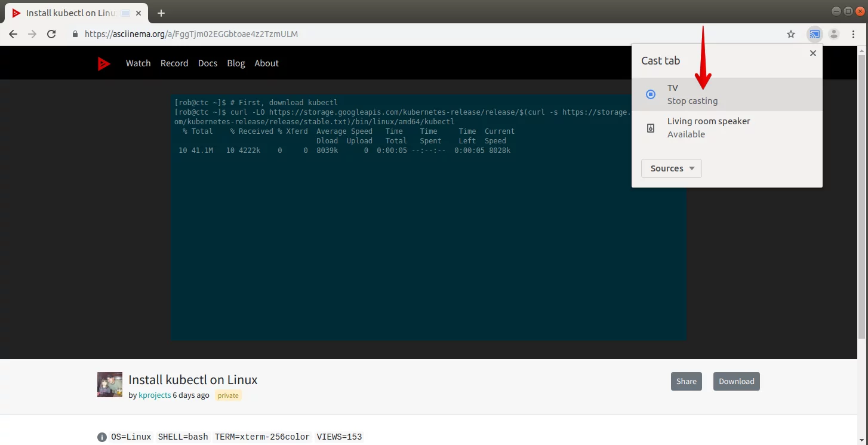Click the private label badge

click(x=228, y=395)
